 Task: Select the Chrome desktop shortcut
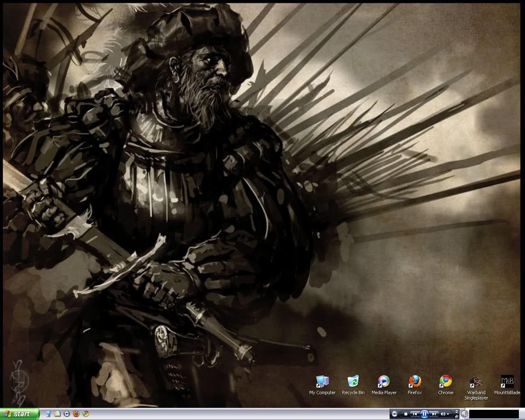tap(445, 385)
